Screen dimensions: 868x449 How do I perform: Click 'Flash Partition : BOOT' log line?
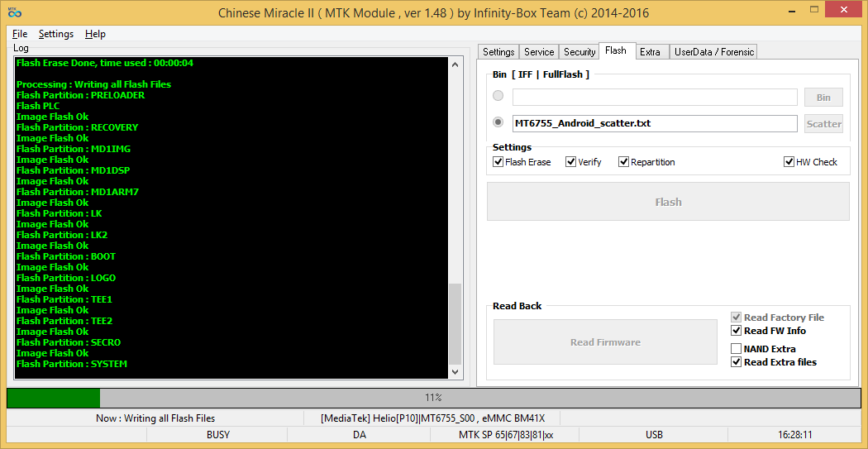(x=66, y=256)
